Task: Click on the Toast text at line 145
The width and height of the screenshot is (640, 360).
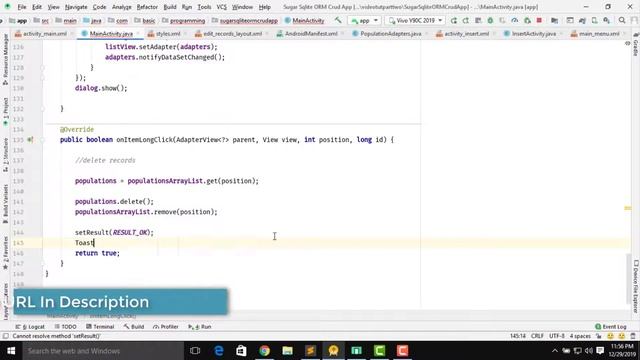Action: coord(84,243)
